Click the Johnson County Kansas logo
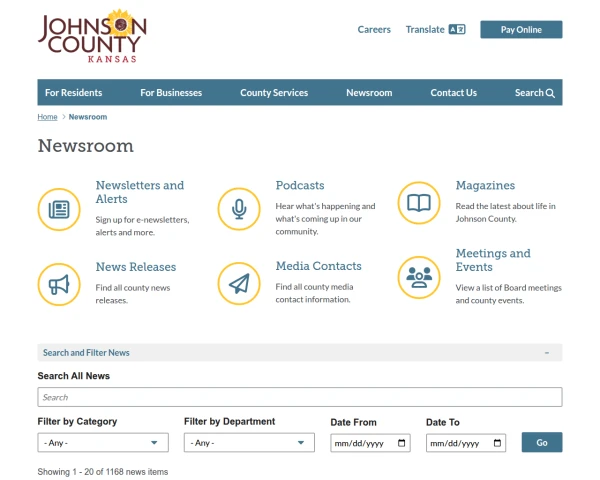Image resolution: width=600 pixels, height=480 pixels. coord(92,36)
